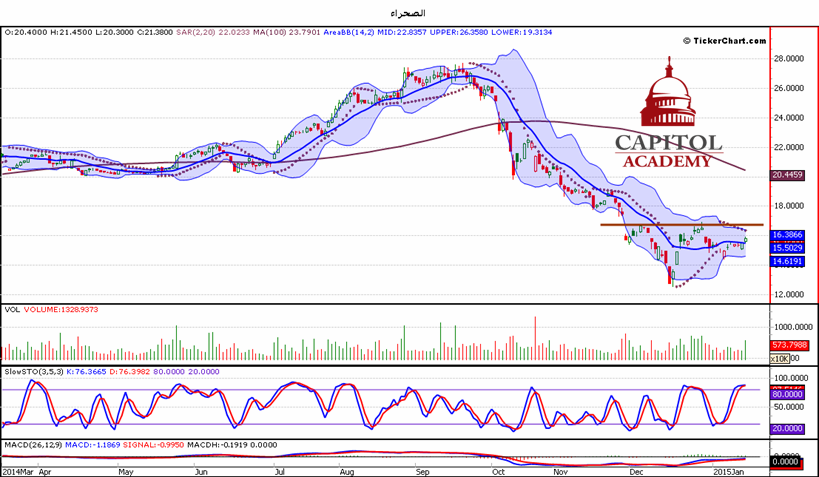Click the Oct date axis label

click(498, 472)
